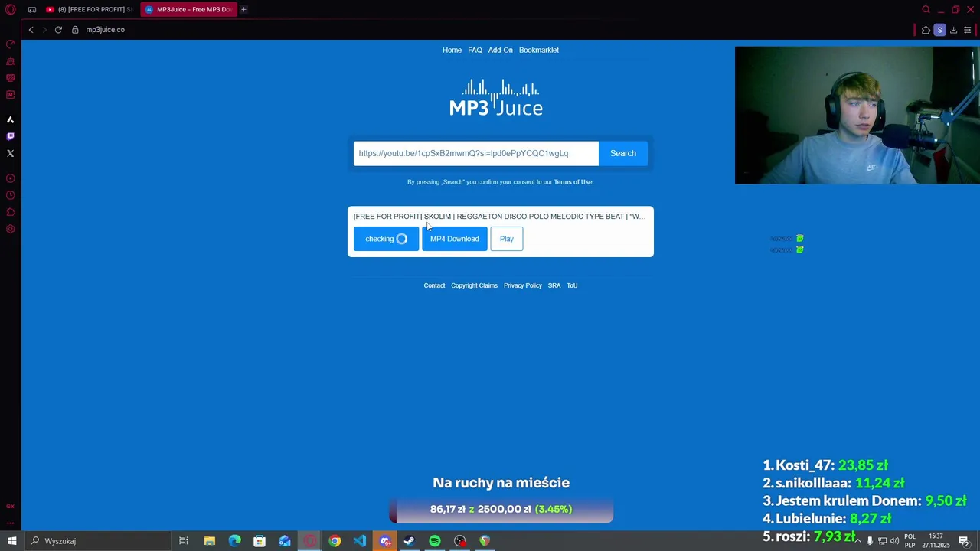Open Task View on the taskbar
980x551 pixels.
pyautogui.click(x=184, y=541)
